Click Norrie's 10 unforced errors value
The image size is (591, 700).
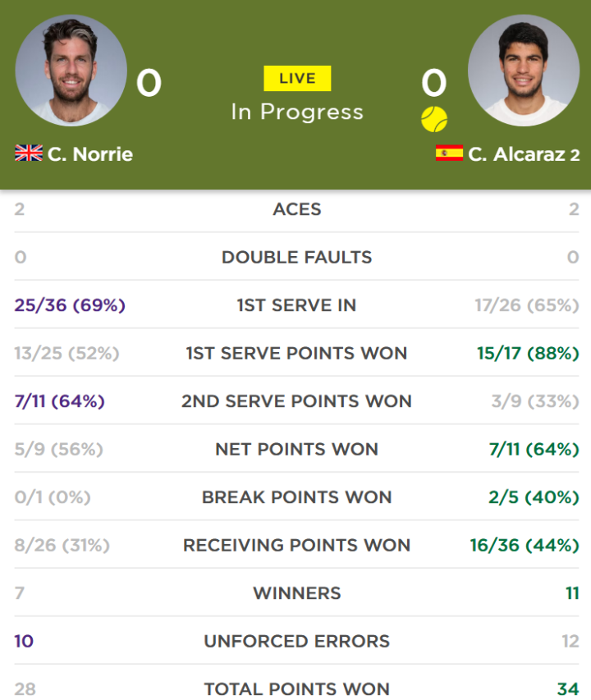click(x=24, y=642)
